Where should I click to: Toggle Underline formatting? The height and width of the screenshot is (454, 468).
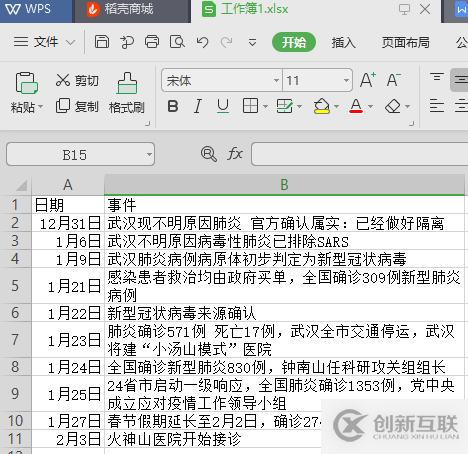223,106
